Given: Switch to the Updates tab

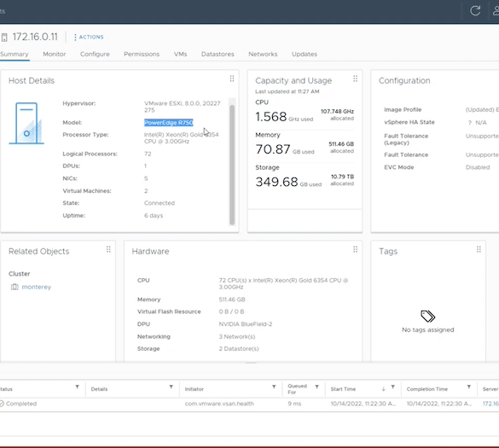Looking at the screenshot, I should tap(305, 54).
